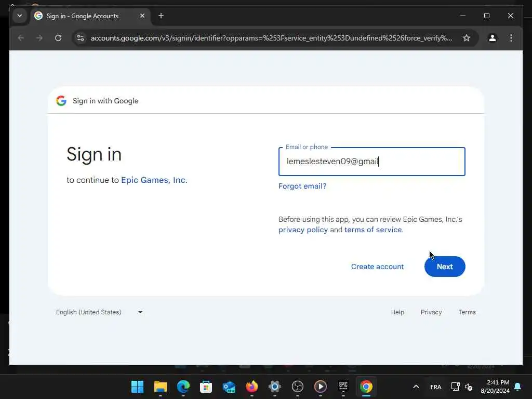Open Settings gear from taskbar
This screenshot has height=399, width=532.
[275, 387]
